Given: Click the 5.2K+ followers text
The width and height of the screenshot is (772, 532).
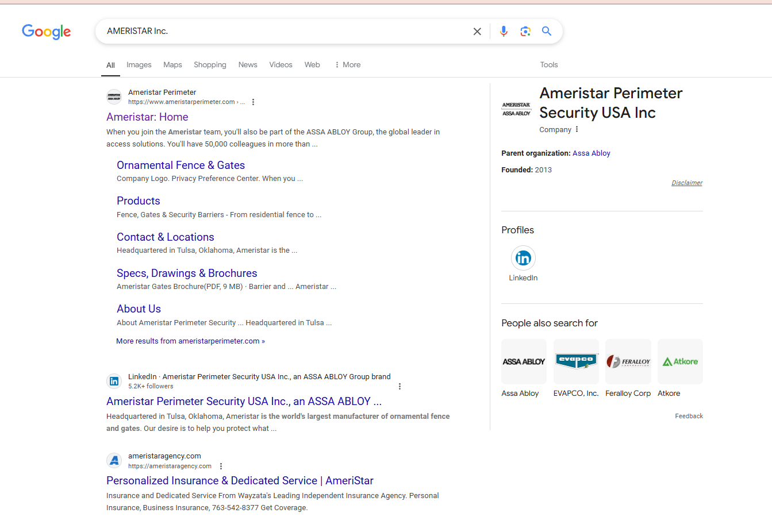Looking at the screenshot, I should click(x=151, y=387).
